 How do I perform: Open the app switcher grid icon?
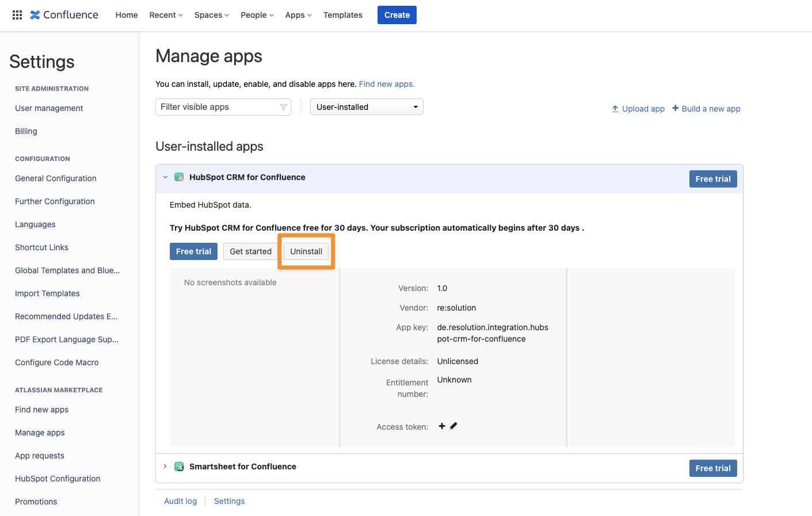tap(17, 15)
